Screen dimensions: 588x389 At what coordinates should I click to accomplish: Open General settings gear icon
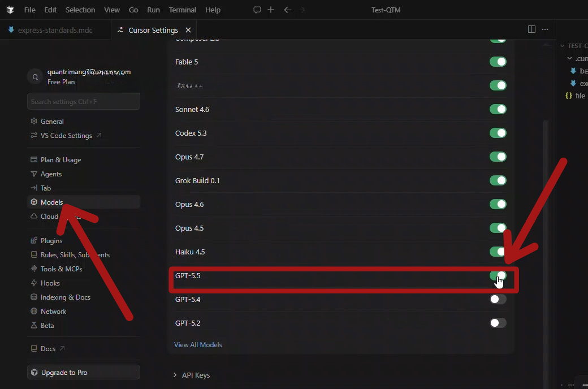tap(34, 121)
